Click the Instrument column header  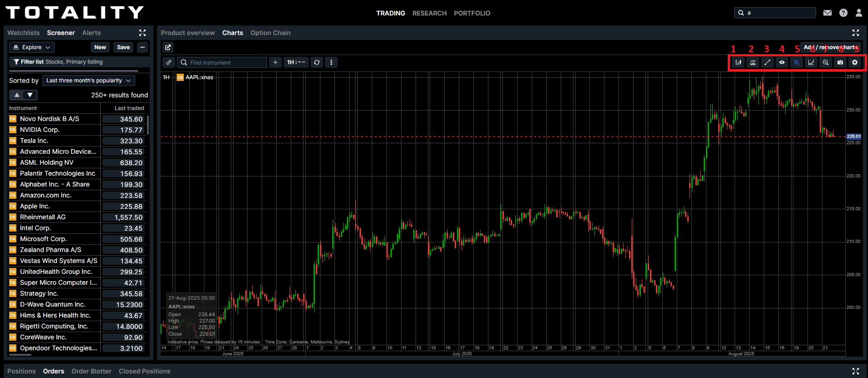click(23, 108)
